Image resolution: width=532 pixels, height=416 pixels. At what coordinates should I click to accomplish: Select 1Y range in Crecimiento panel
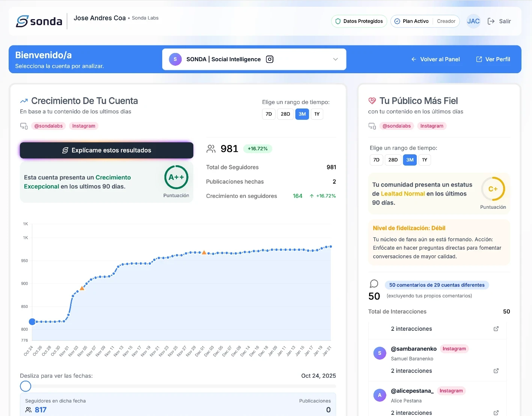pyautogui.click(x=317, y=114)
